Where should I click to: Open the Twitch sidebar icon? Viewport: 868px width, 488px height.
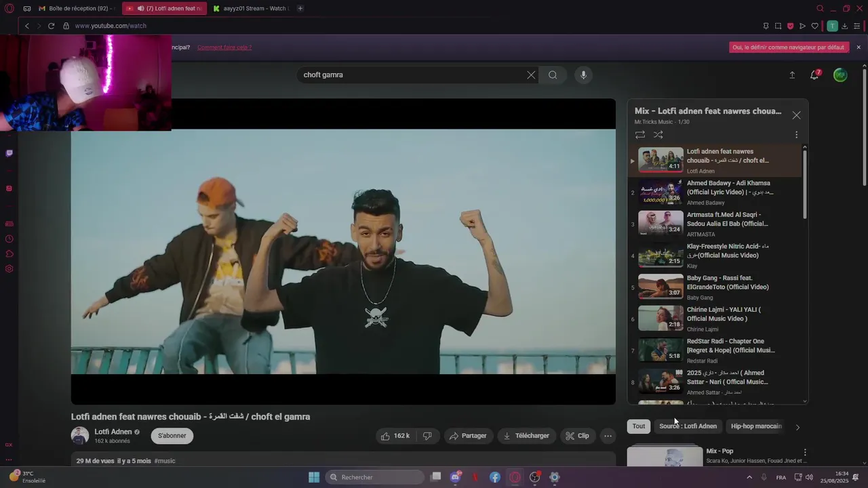coord(9,153)
